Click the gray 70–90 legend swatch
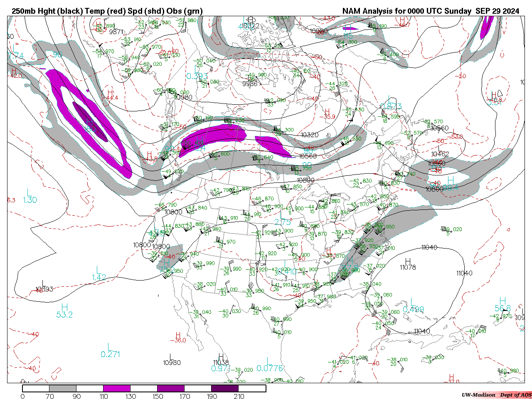This screenshot has width=532, height=399. [x=63, y=388]
